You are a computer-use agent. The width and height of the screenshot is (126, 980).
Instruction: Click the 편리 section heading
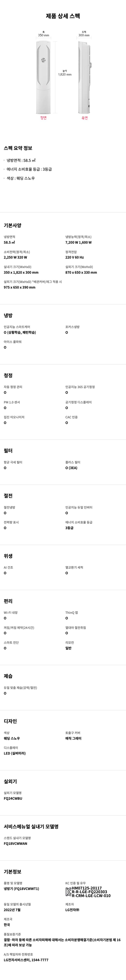[x=8, y=601]
